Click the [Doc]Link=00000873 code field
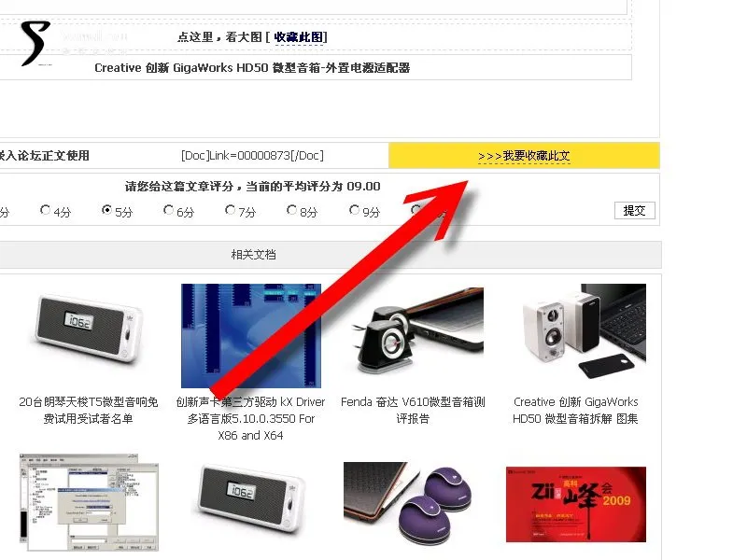 (252, 155)
